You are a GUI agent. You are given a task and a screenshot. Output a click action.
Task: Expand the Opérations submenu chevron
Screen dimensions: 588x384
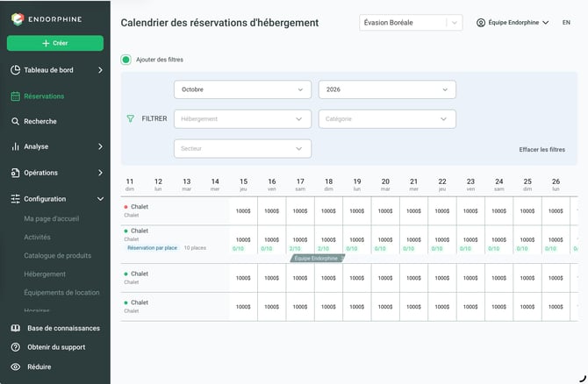click(100, 173)
